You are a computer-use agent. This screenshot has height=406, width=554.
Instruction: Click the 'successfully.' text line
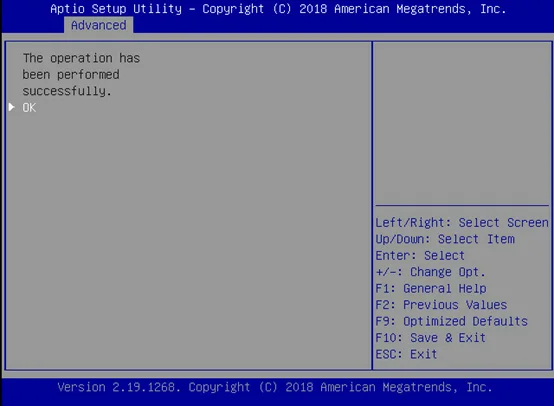pyautogui.click(x=67, y=91)
